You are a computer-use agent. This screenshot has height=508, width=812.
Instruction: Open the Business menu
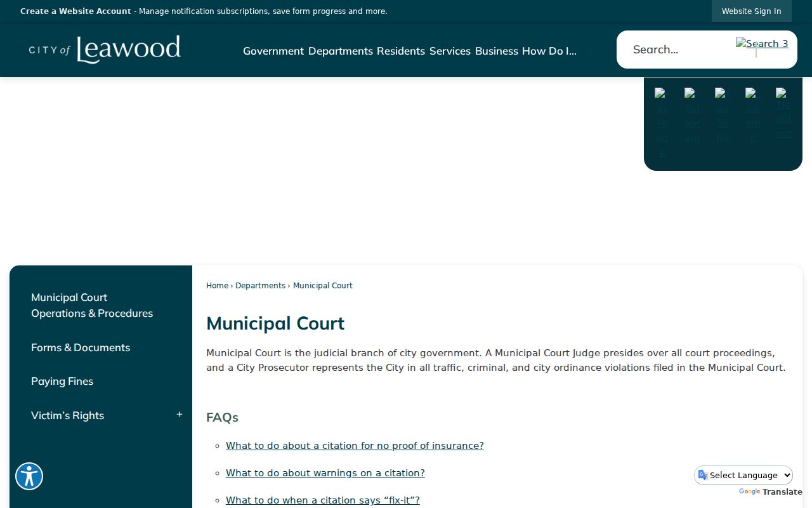coord(497,51)
